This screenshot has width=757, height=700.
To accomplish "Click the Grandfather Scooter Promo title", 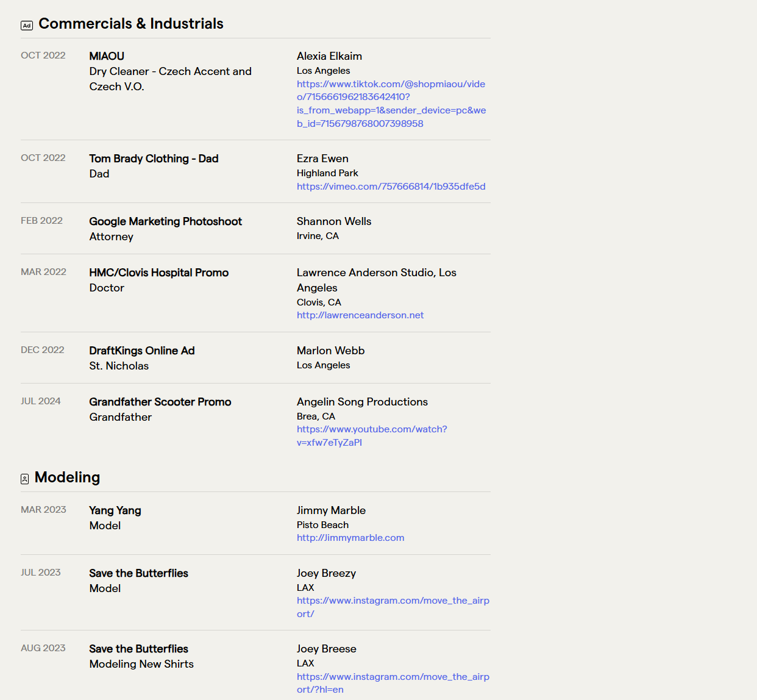I will (160, 402).
